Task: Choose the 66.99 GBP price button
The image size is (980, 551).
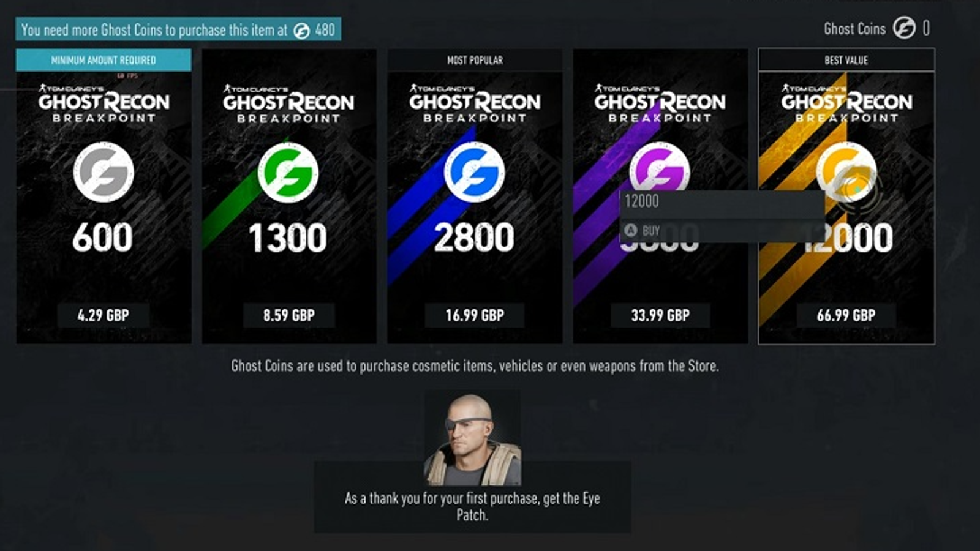Action: [x=846, y=315]
